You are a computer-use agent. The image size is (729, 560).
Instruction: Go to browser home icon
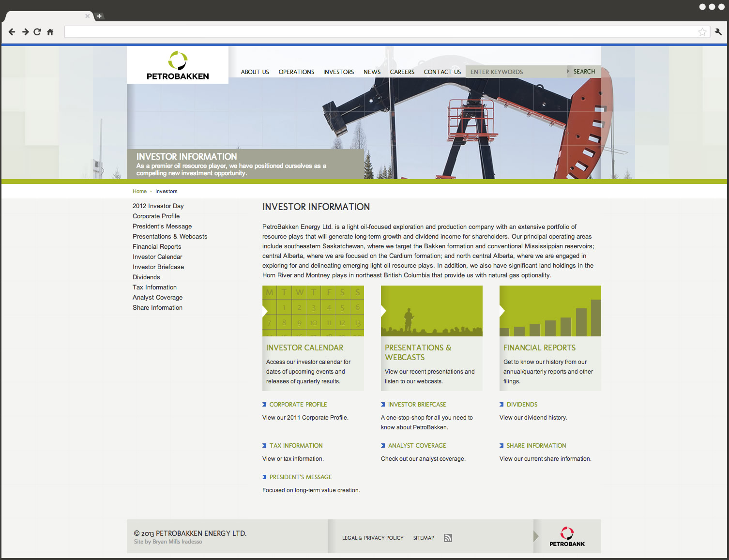point(50,32)
